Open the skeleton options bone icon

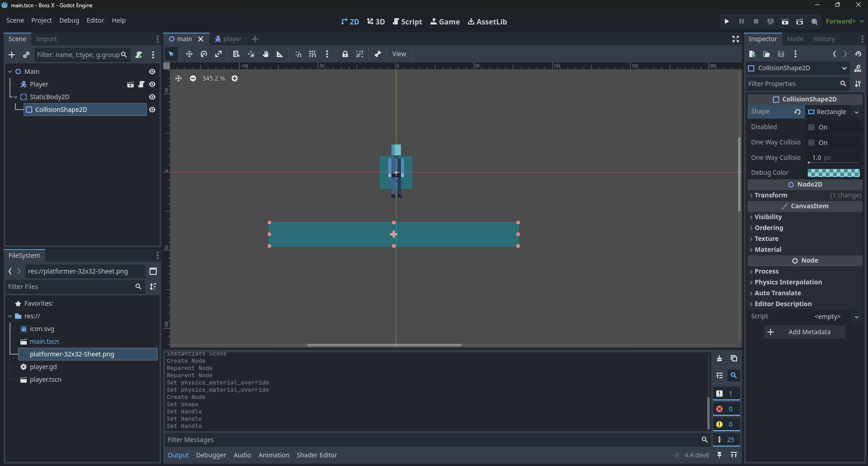tap(378, 54)
